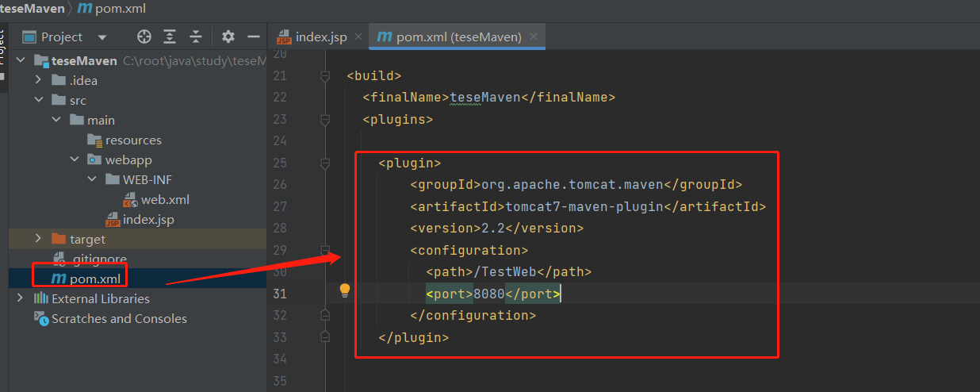Click the Project panel window icon
Viewport: 980px width, 392px height.
pos(29,37)
